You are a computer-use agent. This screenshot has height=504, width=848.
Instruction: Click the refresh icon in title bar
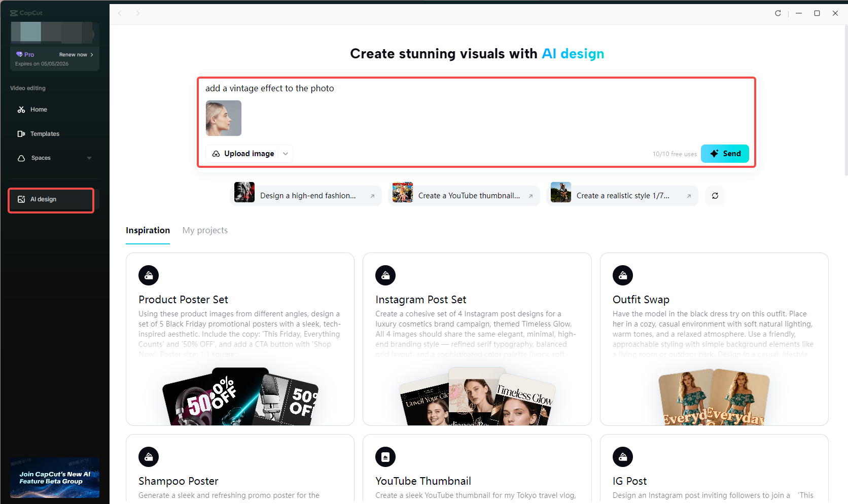point(778,13)
